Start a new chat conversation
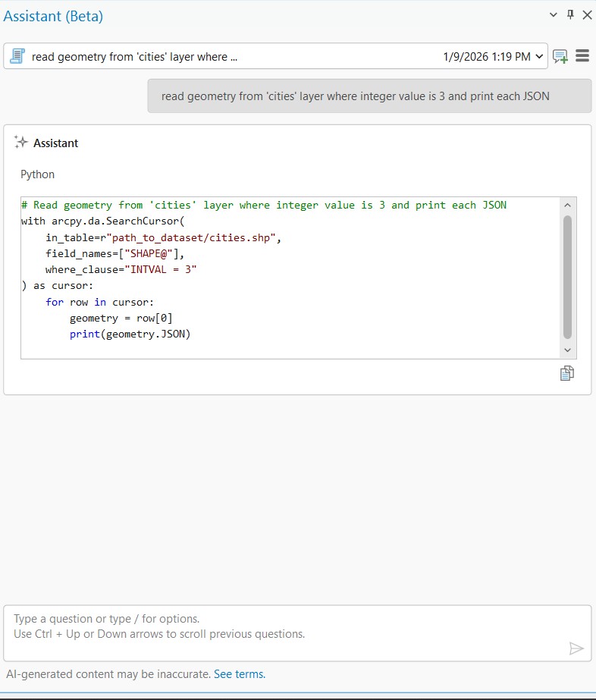The width and height of the screenshot is (596, 700). pos(560,56)
